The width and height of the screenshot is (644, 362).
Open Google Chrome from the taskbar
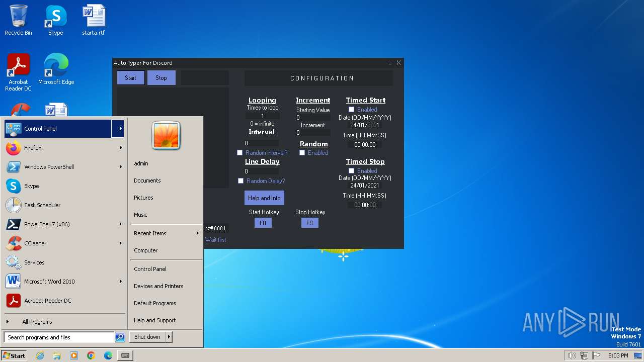point(91,355)
